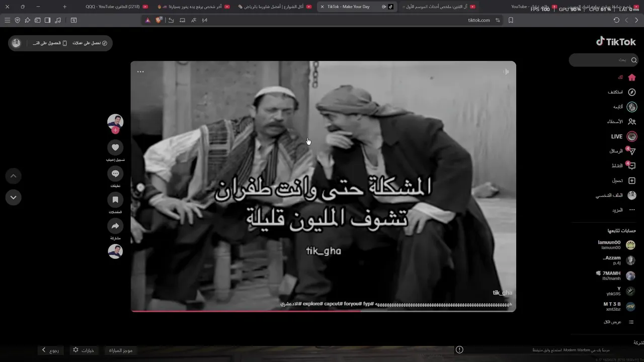Save the video with bookmark icon

coord(115,200)
